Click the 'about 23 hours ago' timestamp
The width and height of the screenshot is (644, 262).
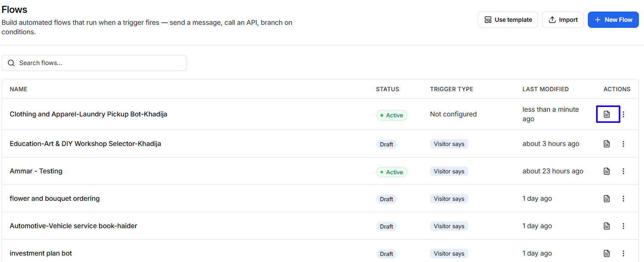coord(553,171)
